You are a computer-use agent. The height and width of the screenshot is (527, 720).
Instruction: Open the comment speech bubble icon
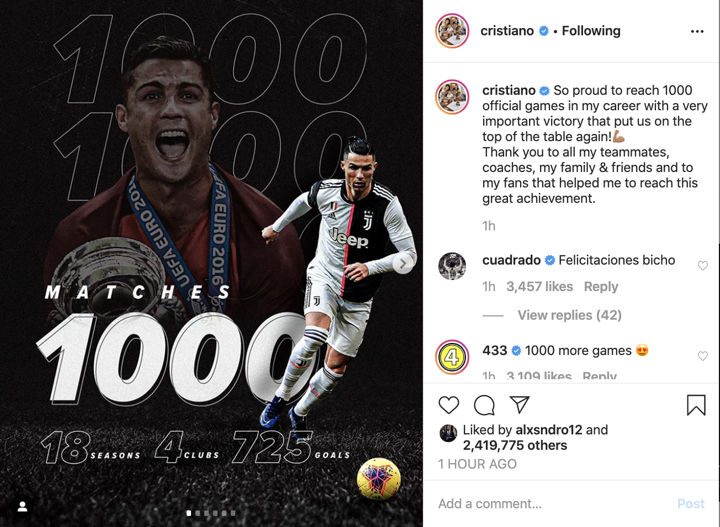pos(484,405)
